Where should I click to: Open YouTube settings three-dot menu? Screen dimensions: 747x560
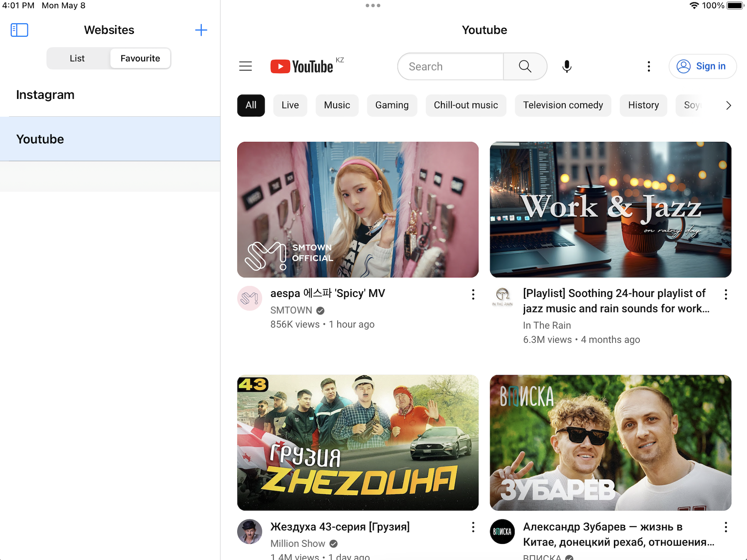tap(649, 66)
